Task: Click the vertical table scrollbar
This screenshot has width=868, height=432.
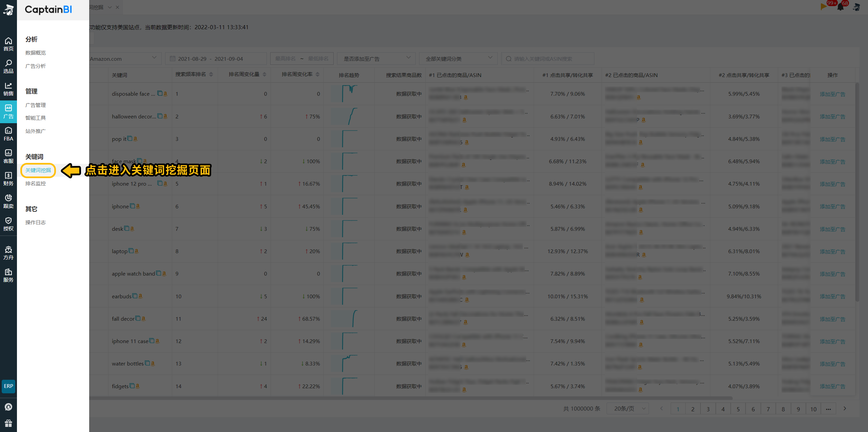Action: tap(857, 192)
